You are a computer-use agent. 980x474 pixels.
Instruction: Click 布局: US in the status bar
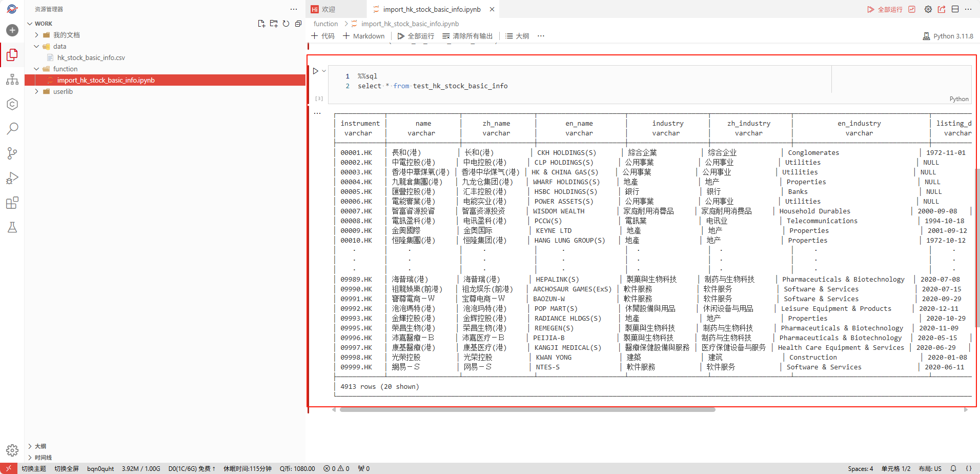[x=930, y=468]
